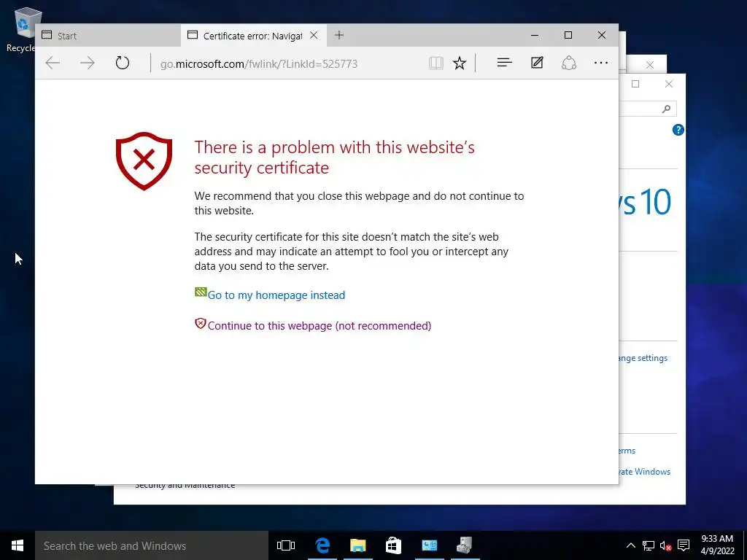Click the Edge back arrow button

pos(53,63)
